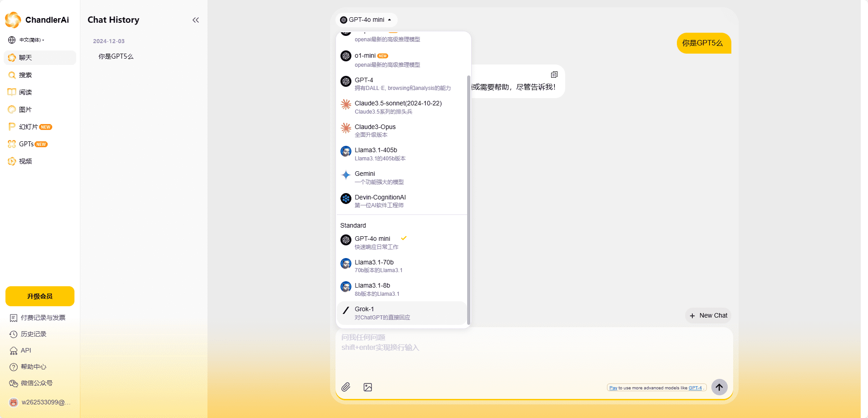Click the globe language icon
The image size is (868, 418).
point(12,40)
